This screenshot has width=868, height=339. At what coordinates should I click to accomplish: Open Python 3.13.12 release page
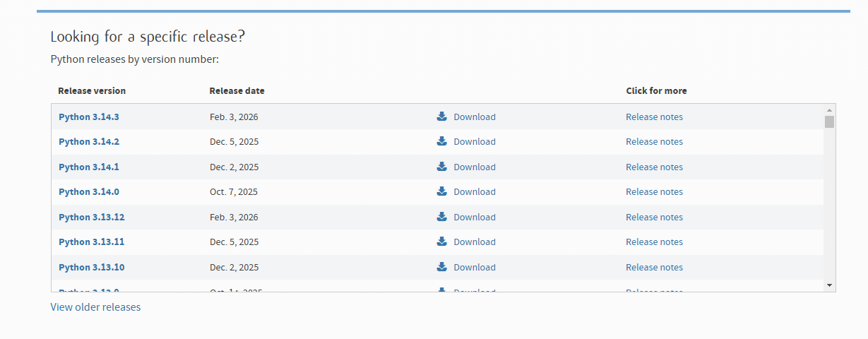coord(92,217)
